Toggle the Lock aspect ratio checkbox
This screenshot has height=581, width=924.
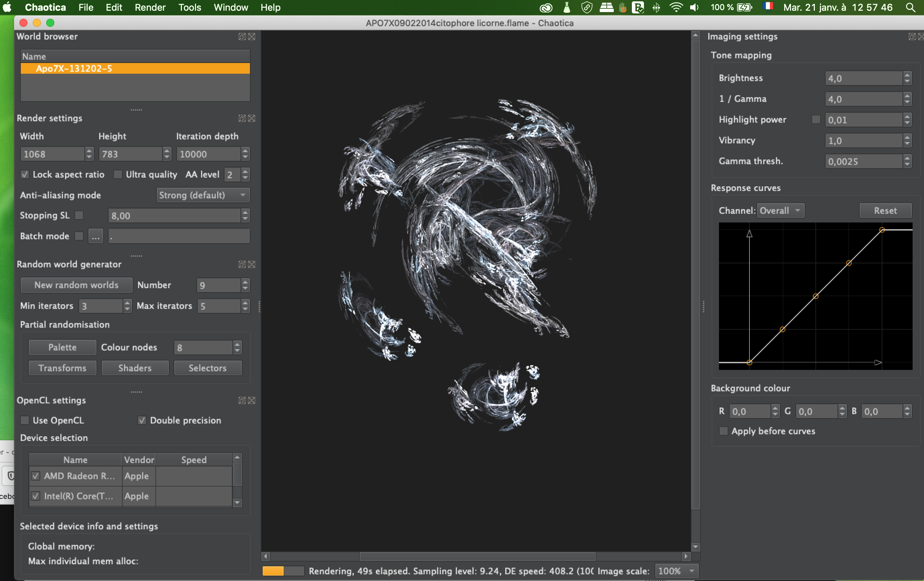[24, 175]
